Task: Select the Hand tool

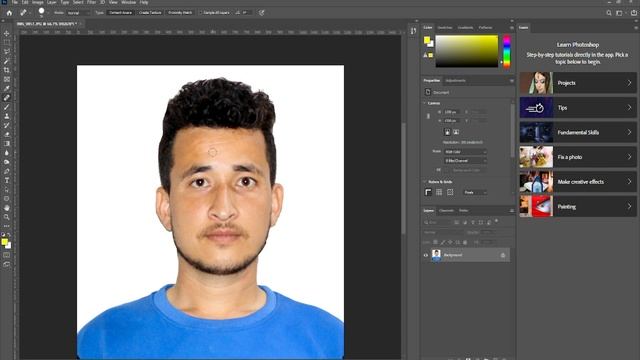Action: click(7, 208)
